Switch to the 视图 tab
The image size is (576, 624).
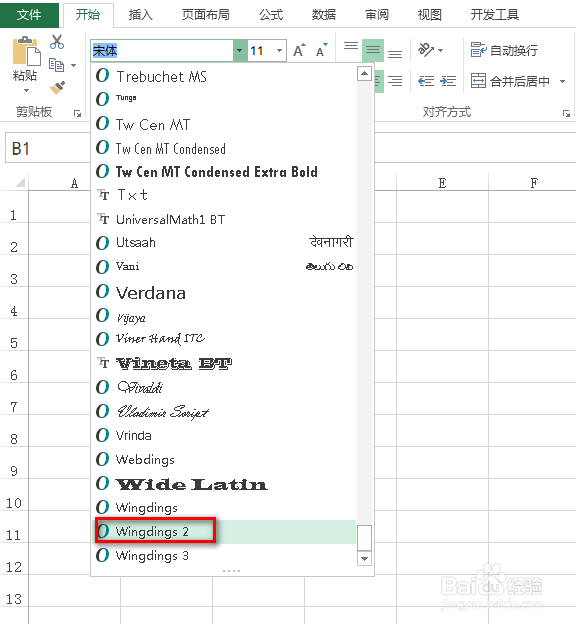pos(430,15)
